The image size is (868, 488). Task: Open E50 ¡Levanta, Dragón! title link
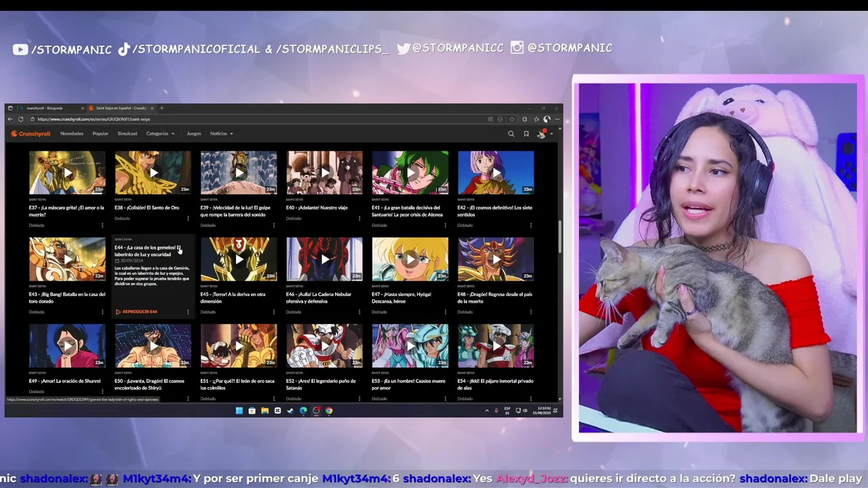(x=150, y=384)
